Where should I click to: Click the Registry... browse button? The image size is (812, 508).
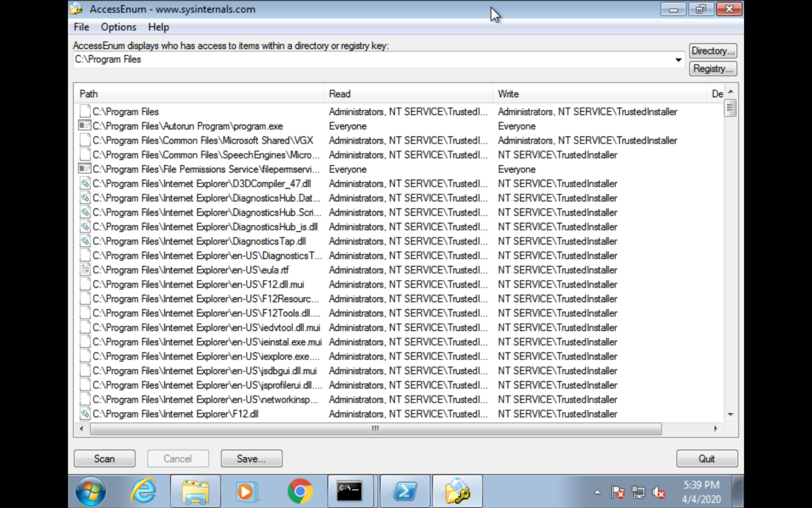click(713, 69)
